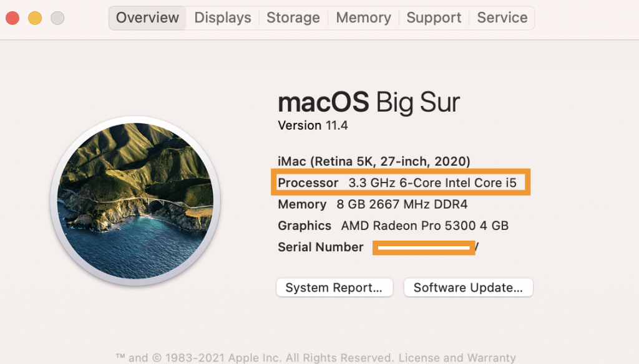The image size is (639, 364).
Task: Select the AMD Radeon Pro graphics line
Action: [393, 226]
